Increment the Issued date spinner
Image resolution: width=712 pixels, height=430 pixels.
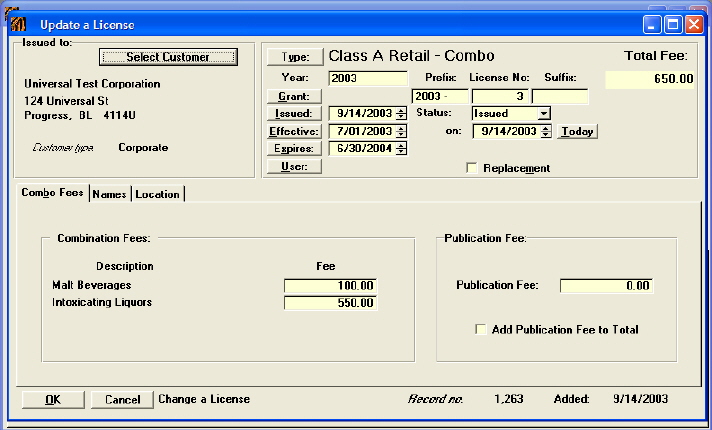(401, 111)
